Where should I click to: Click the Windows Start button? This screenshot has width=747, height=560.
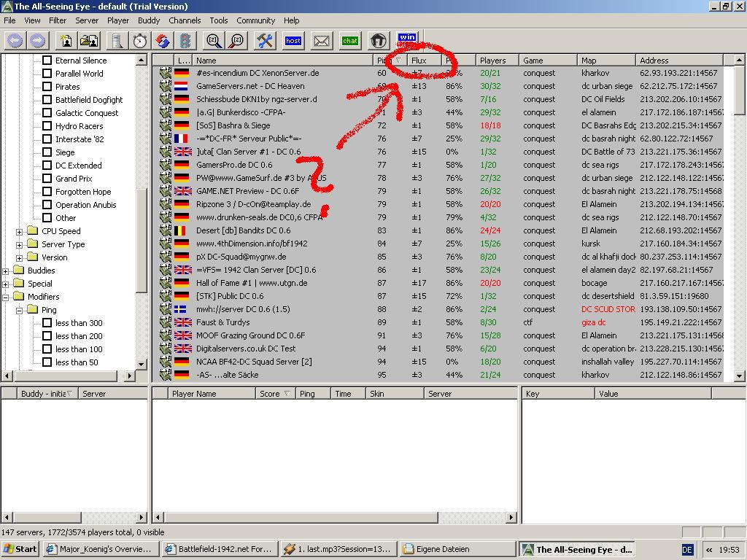coord(20,549)
